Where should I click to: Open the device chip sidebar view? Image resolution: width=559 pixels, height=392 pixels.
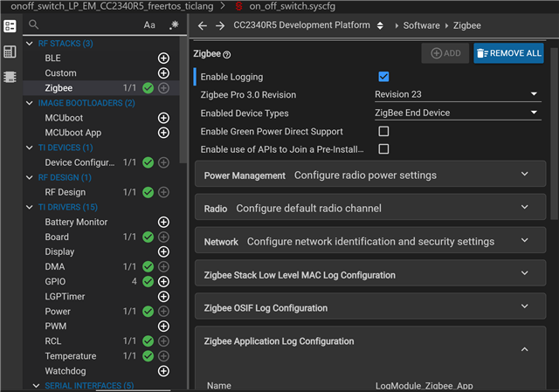pyautogui.click(x=10, y=77)
